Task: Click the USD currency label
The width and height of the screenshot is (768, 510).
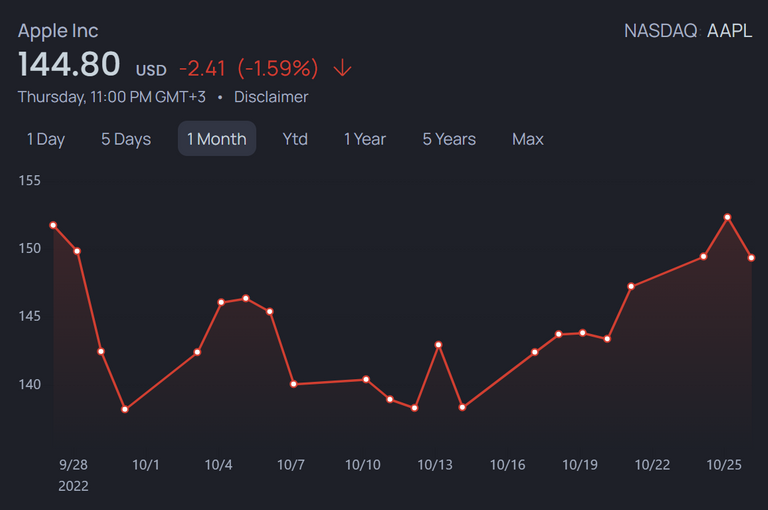Action: (151, 71)
